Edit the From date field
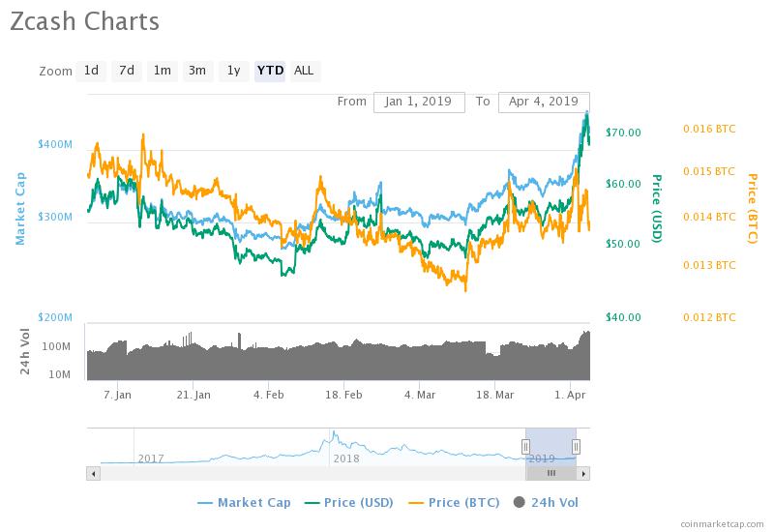The height and width of the screenshot is (532, 774). click(419, 102)
